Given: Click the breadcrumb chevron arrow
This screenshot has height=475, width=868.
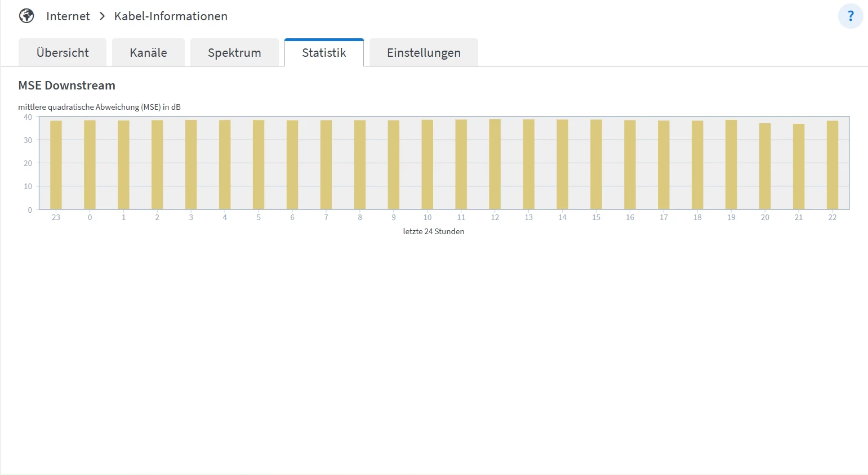Looking at the screenshot, I should pos(102,16).
